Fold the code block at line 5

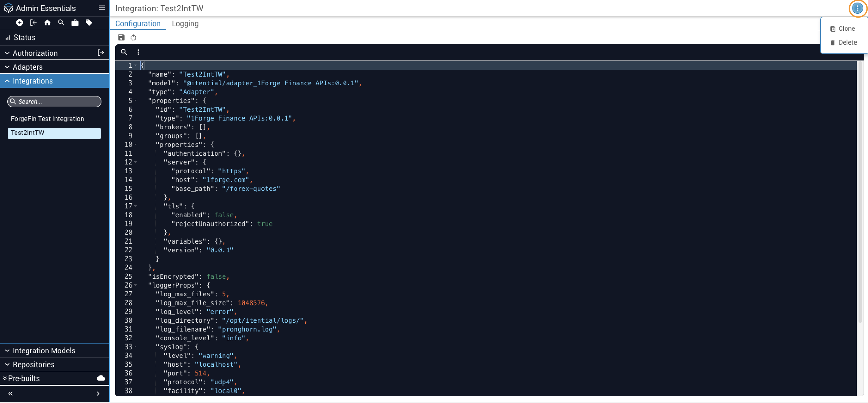[135, 100]
